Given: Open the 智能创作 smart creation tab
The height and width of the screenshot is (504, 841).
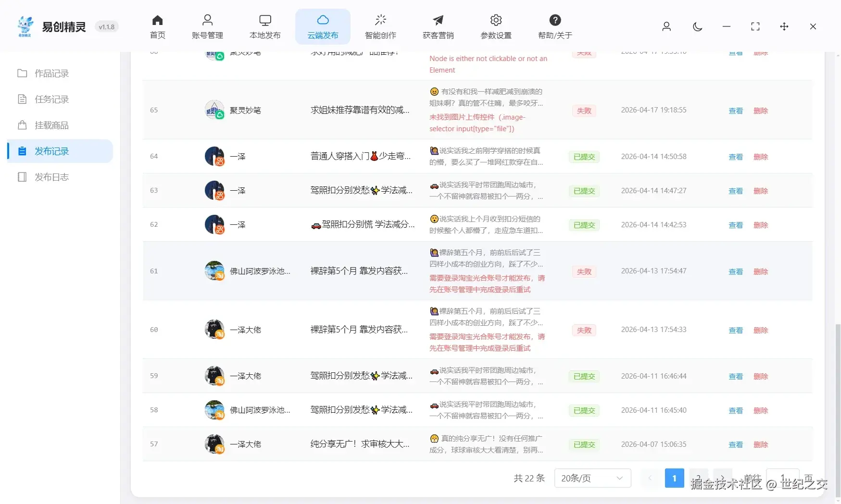Looking at the screenshot, I should click(x=380, y=27).
